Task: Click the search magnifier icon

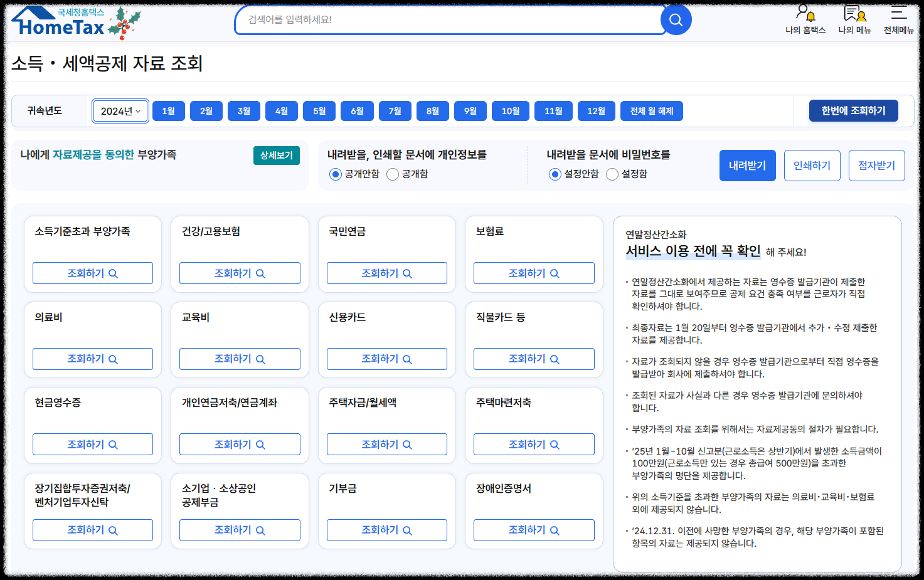Action: (676, 19)
